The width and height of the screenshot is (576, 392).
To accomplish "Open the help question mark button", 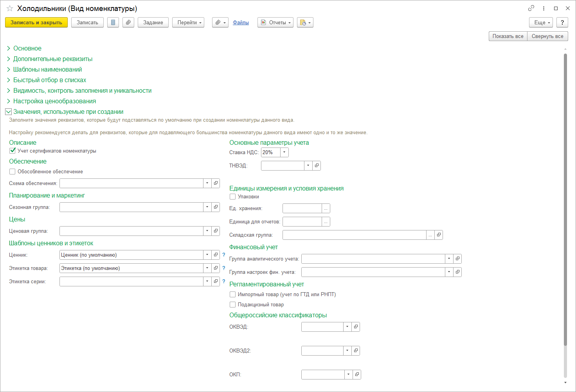I will click(562, 23).
